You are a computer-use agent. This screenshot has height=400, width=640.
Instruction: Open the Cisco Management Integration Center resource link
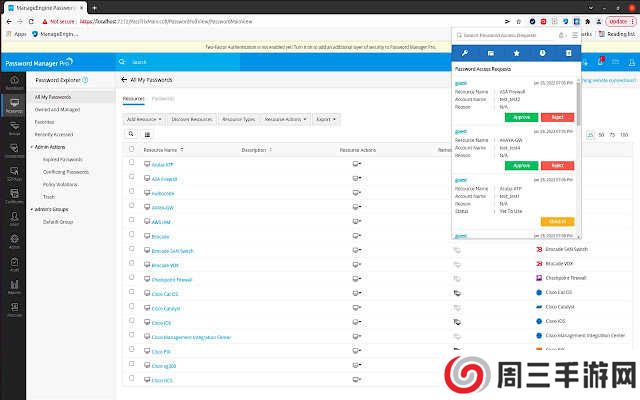click(x=191, y=337)
